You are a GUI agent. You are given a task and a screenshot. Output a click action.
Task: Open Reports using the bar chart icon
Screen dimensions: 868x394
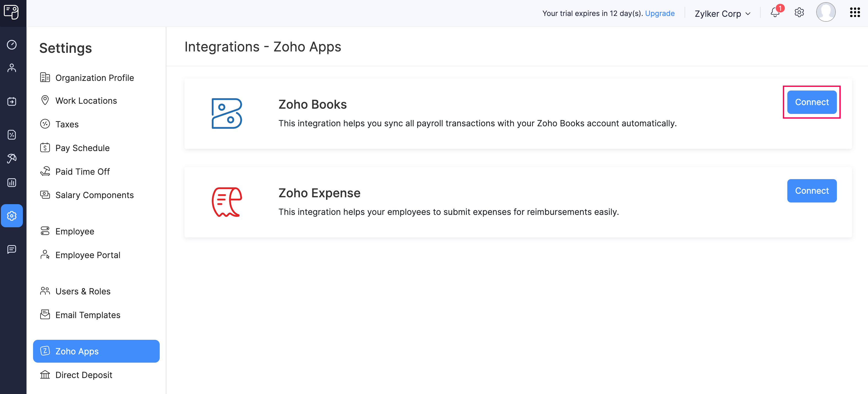12,182
